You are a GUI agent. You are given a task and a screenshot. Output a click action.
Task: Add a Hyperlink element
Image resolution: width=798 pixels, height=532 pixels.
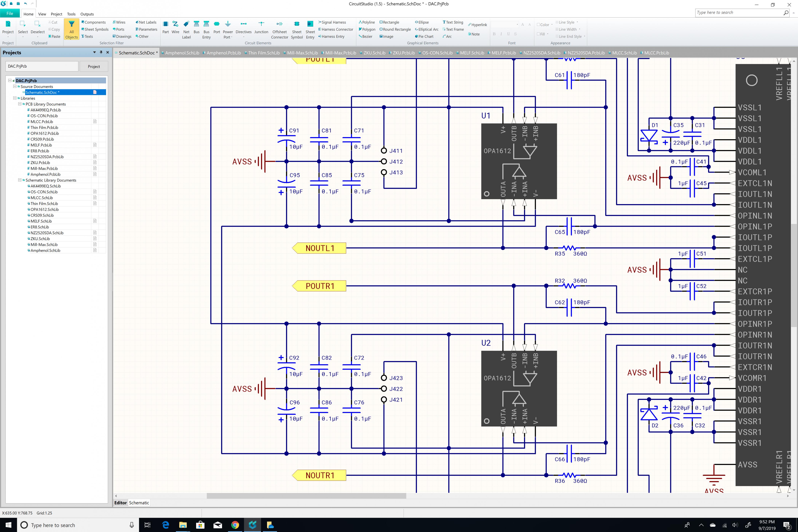pos(477,25)
